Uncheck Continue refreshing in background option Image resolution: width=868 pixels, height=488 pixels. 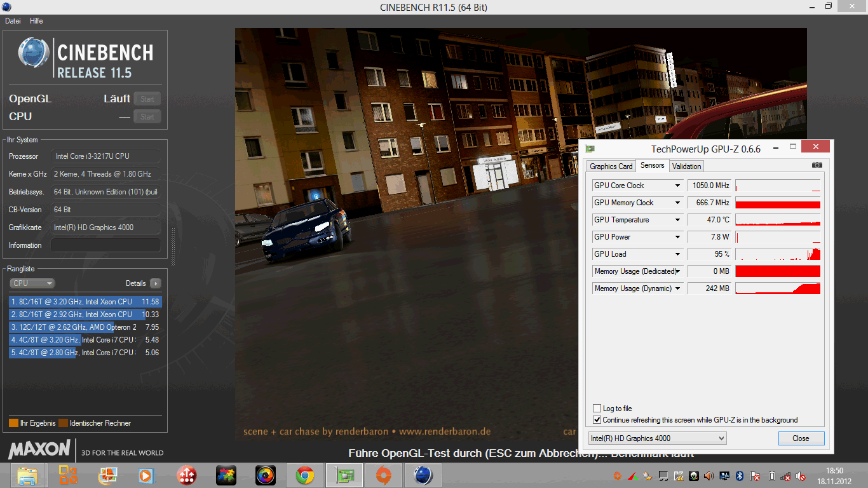click(x=597, y=420)
